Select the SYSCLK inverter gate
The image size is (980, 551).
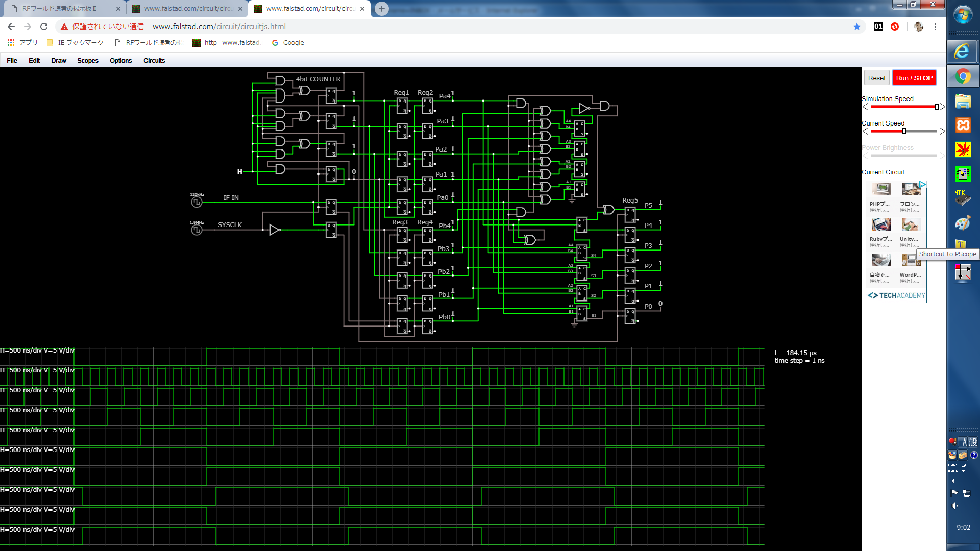coord(275,230)
